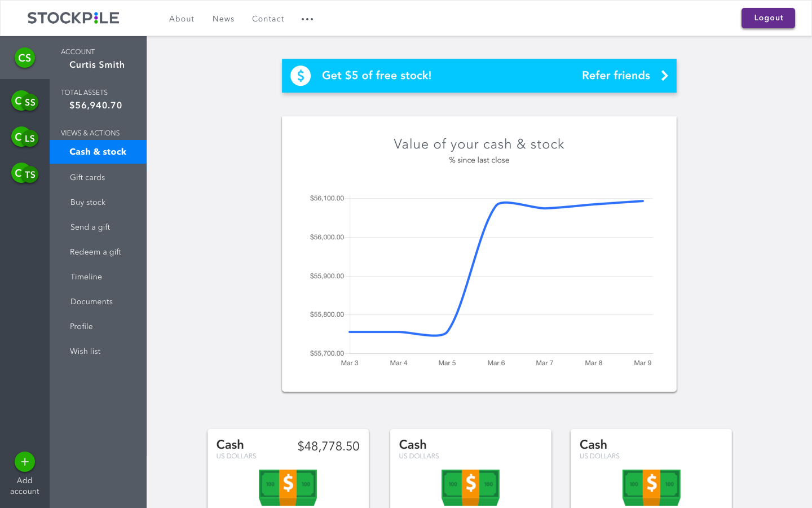Viewport: 812px width, 508px height.
Task: Open the three-dot more menu in navbar
Action: click(307, 19)
